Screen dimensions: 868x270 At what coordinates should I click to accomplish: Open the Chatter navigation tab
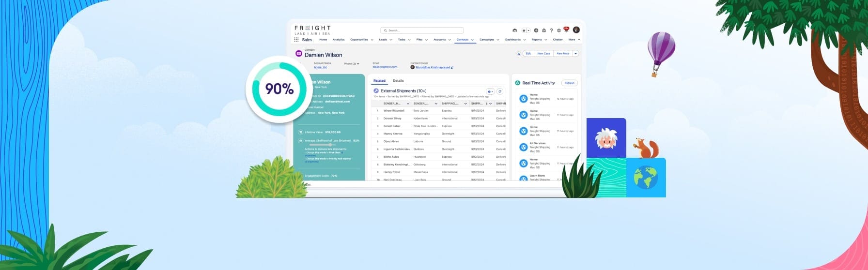click(558, 40)
